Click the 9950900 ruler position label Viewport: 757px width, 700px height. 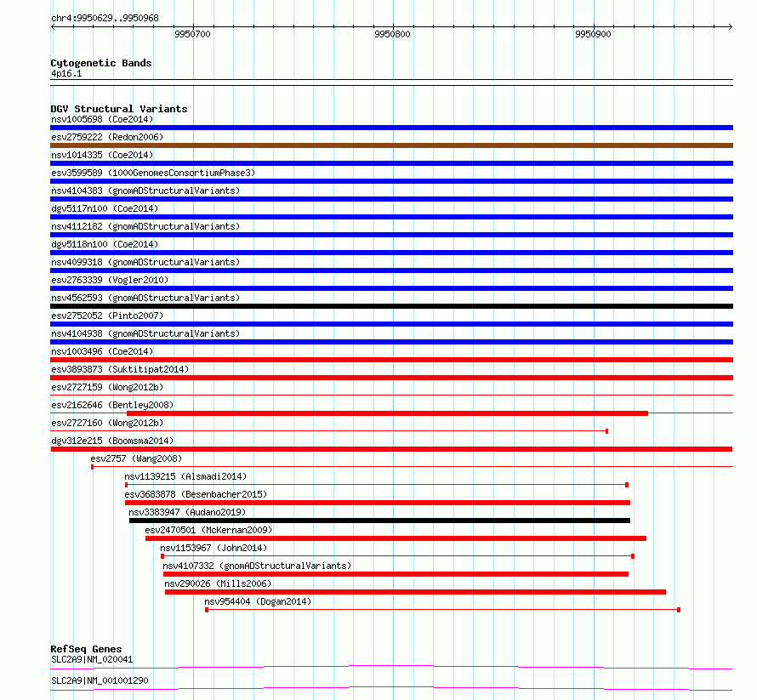point(593,34)
